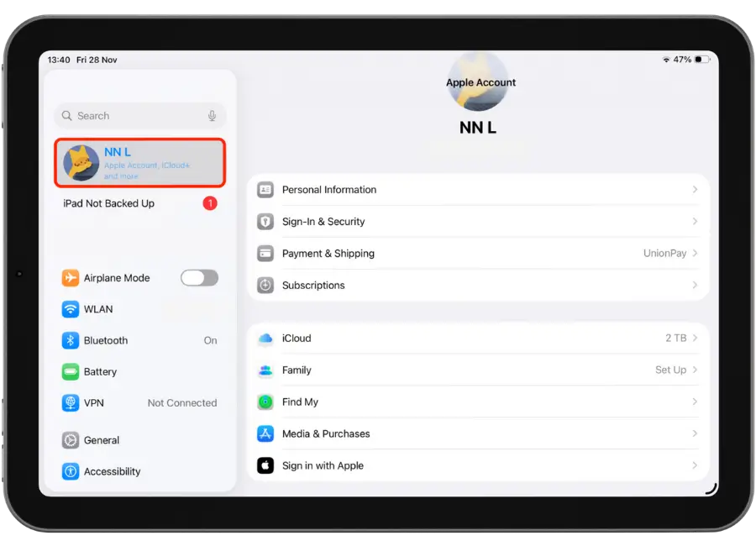The height and width of the screenshot is (546, 756).
Task: Open Family row chevron arrow
Action: coord(695,370)
